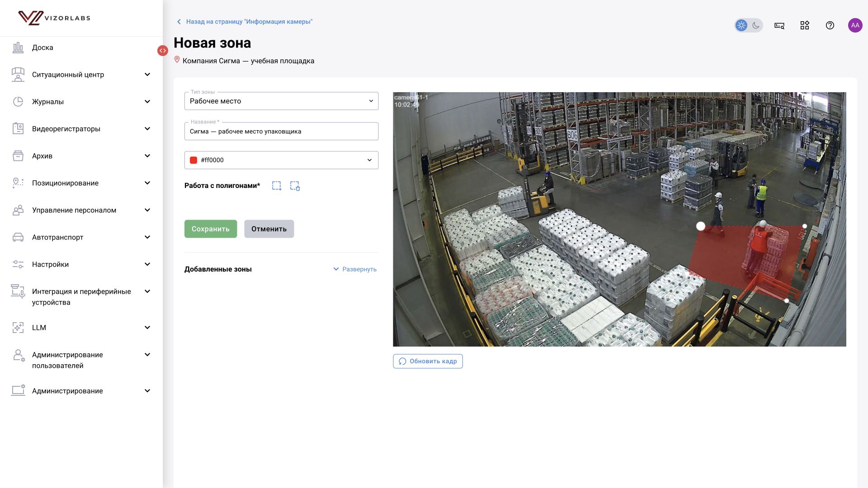Go back via Назад на страницу link
Viewport: 868px width, 488px height.
245,22
